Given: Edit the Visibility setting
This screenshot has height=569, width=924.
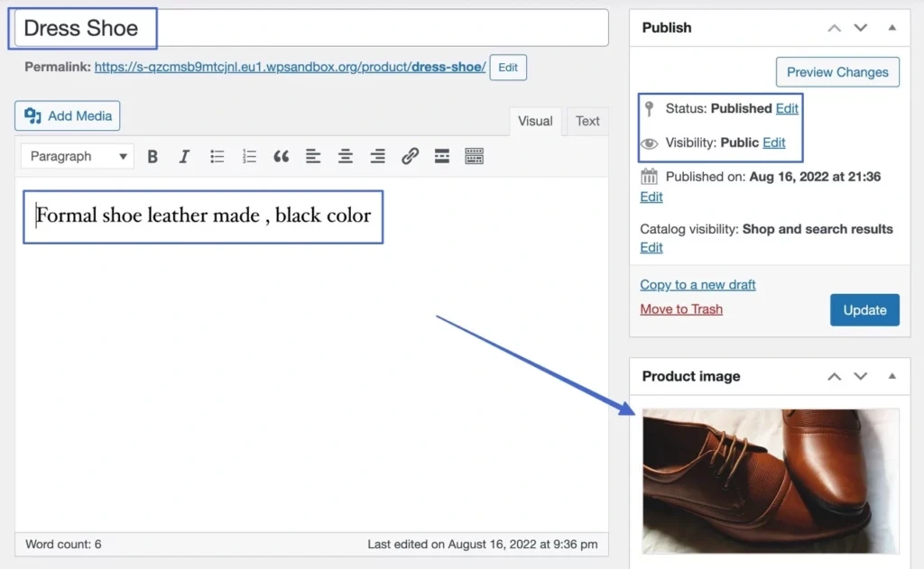Looking at the screenshot, I should pyautogui.click(x=773, y=142).
